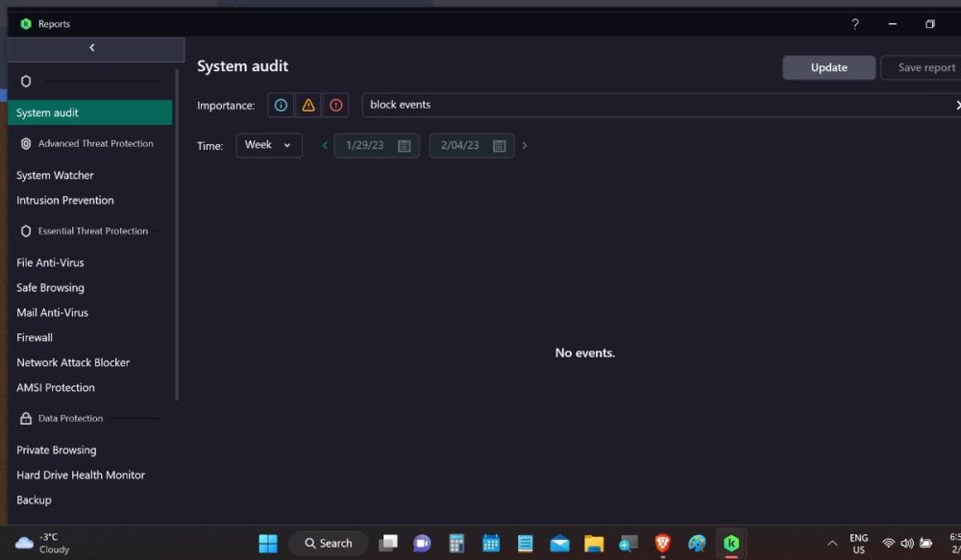The image size is (961, 560).
Task: Open the Windows Start menu
Action: pos(268,544)
